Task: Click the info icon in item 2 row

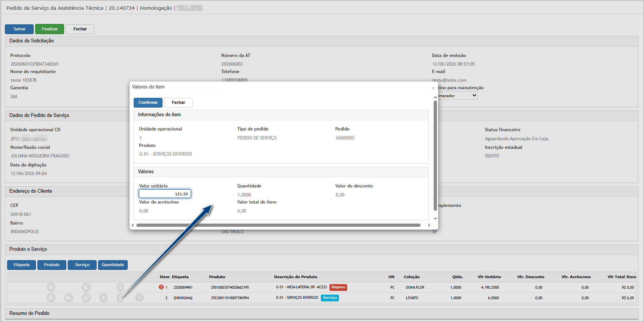Action: click(x=51, y=298)
